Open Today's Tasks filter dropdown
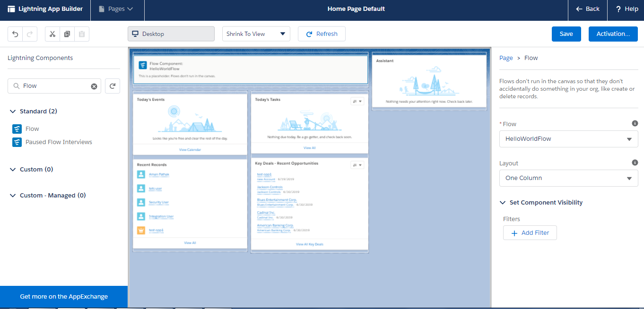The image size is (644, 309). pyautogui.click(x=357, y=101)
